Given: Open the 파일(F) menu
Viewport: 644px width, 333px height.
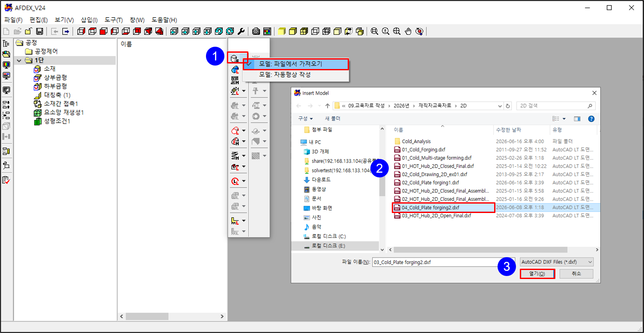Looking at the screenshot, I should (x=13, y=20).
